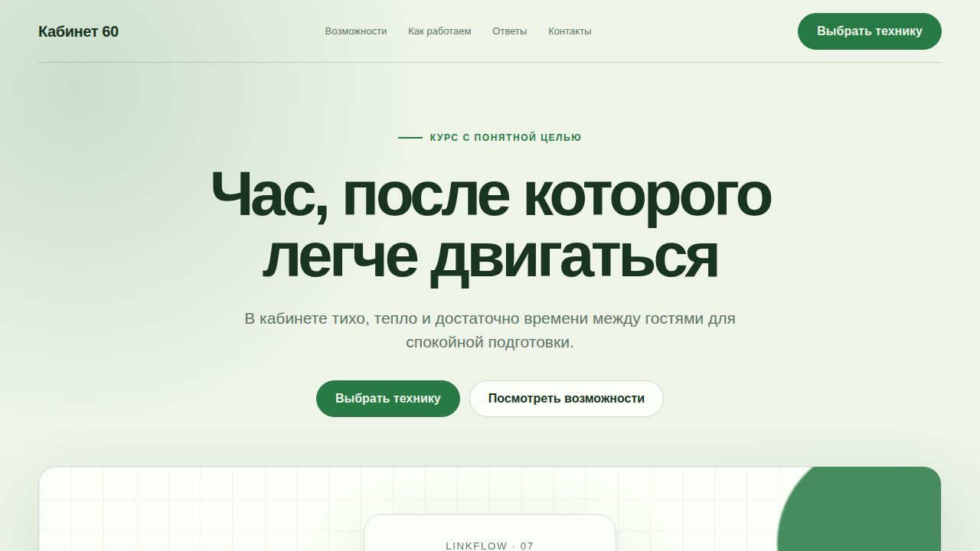
Task: Open the Кабинет 60 logo link
Action: (78, 31)
